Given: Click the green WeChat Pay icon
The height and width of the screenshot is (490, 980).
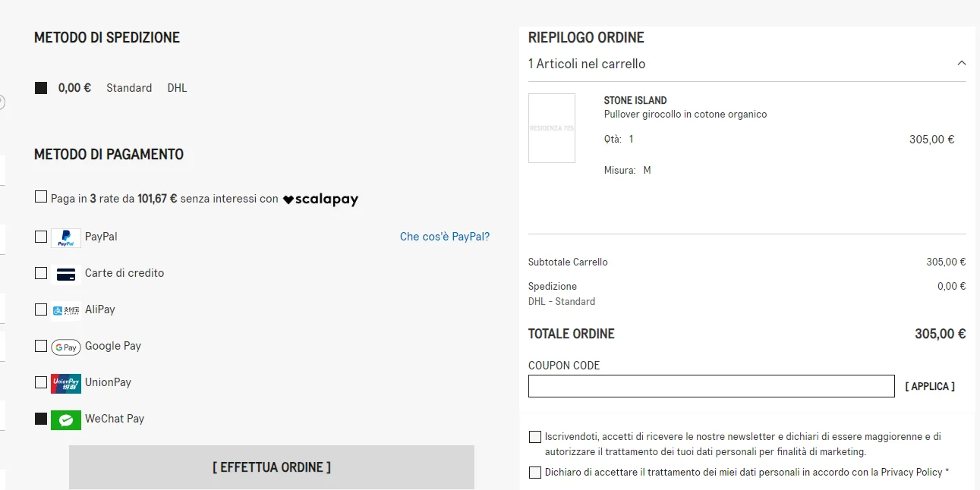Looking at the screenshot, I should click(x=66, y=419).
